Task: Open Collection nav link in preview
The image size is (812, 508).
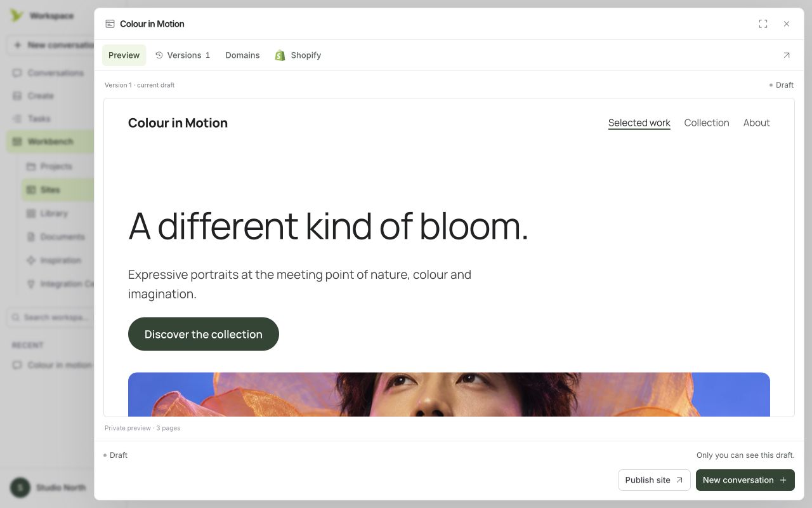Action: (x=707, y=123)
